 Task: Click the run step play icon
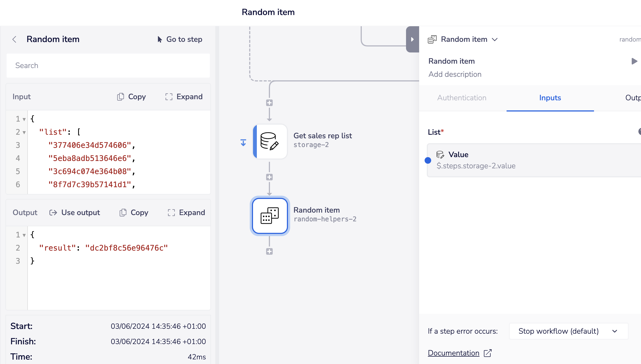(x=634, y=61)
